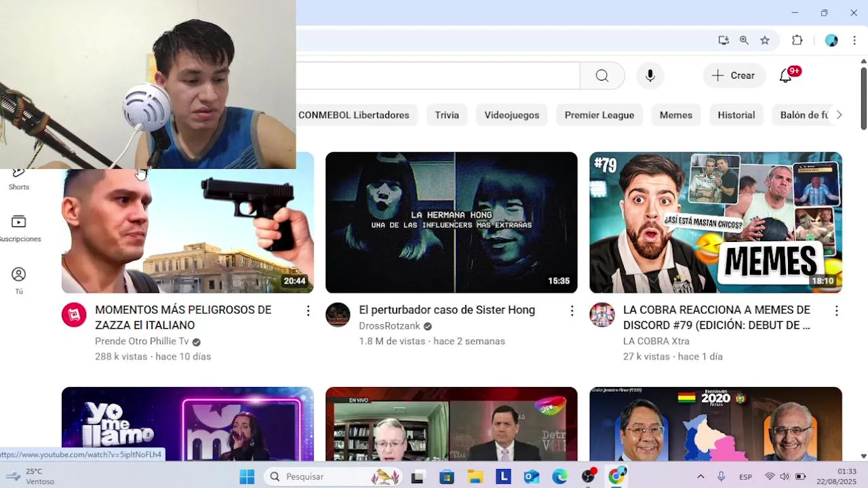Screen dimensions: 868x488
Task: Click the system tray microphone icon
Action: (x=722, y=476)
